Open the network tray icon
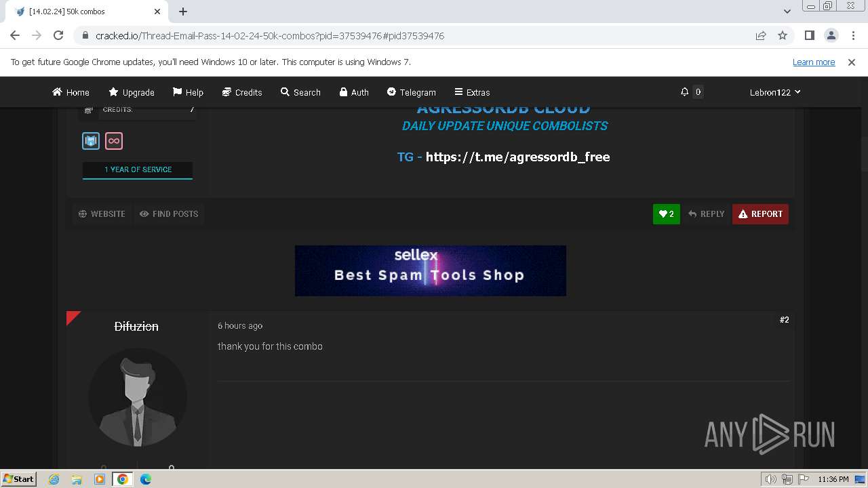868x488 pixels. click(x=787, y=479)
